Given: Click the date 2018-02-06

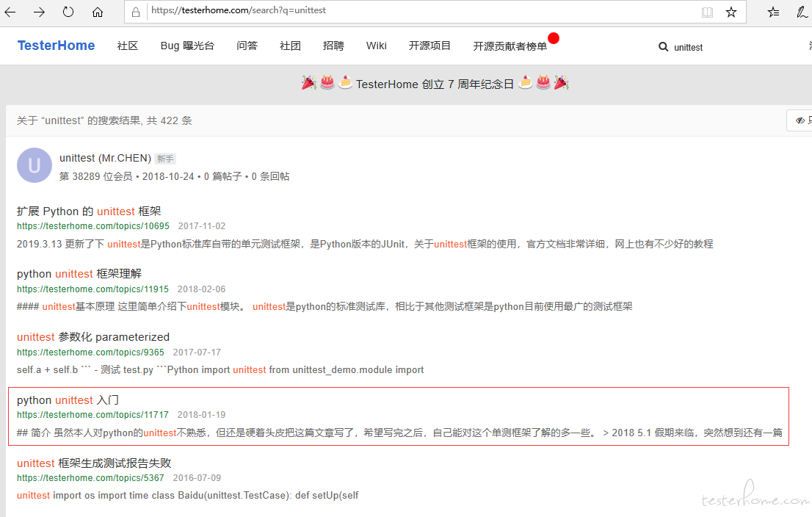Looking at the screenshot, I should (201, 289).
